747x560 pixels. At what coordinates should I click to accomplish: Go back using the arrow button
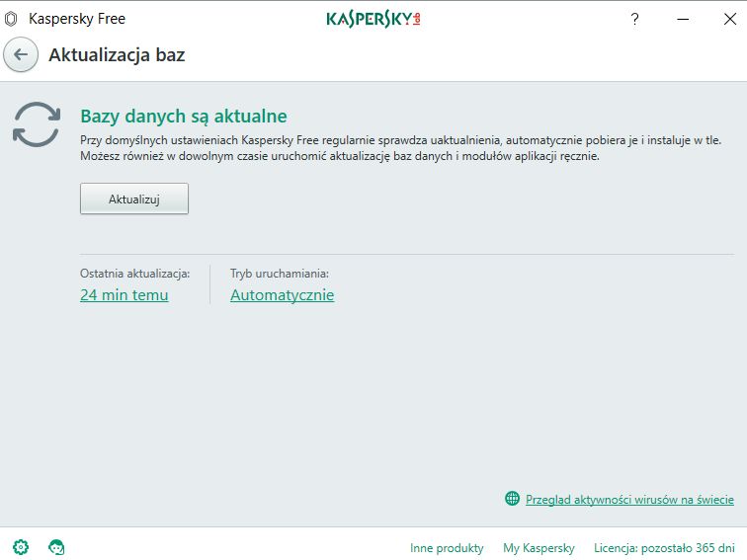click(x=21, y=54)
